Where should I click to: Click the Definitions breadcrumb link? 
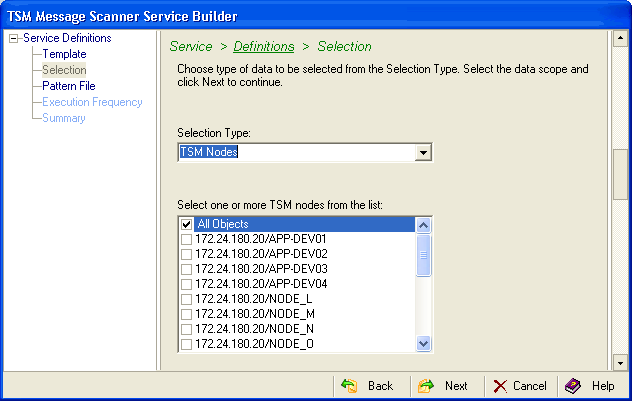pyautogui.click(x=264, y=46)
